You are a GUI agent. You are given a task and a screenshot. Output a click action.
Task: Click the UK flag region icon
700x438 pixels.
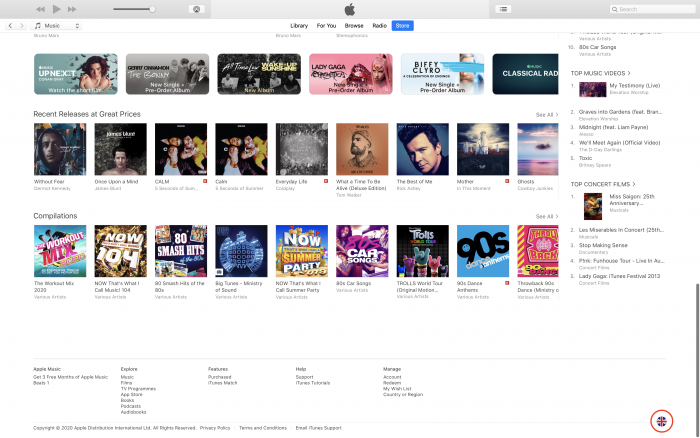click(x=660, y=419)
